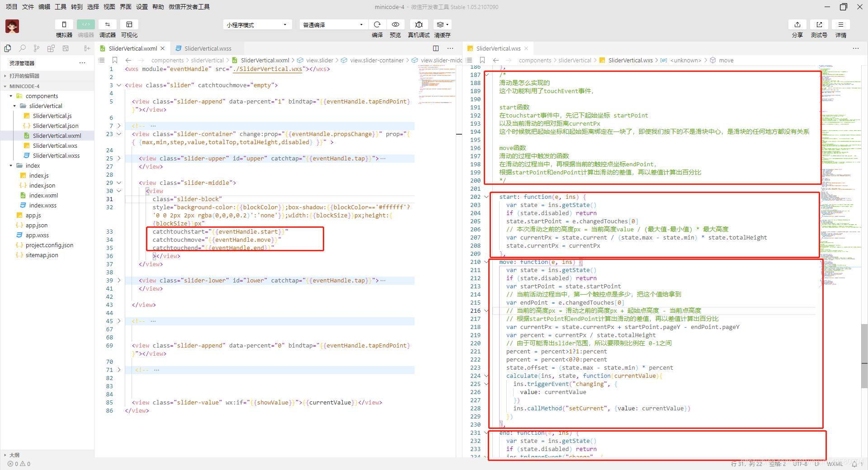
Task: Click back arrow in left editor breadcrumb bar
Action: click(x=128, y=60)
